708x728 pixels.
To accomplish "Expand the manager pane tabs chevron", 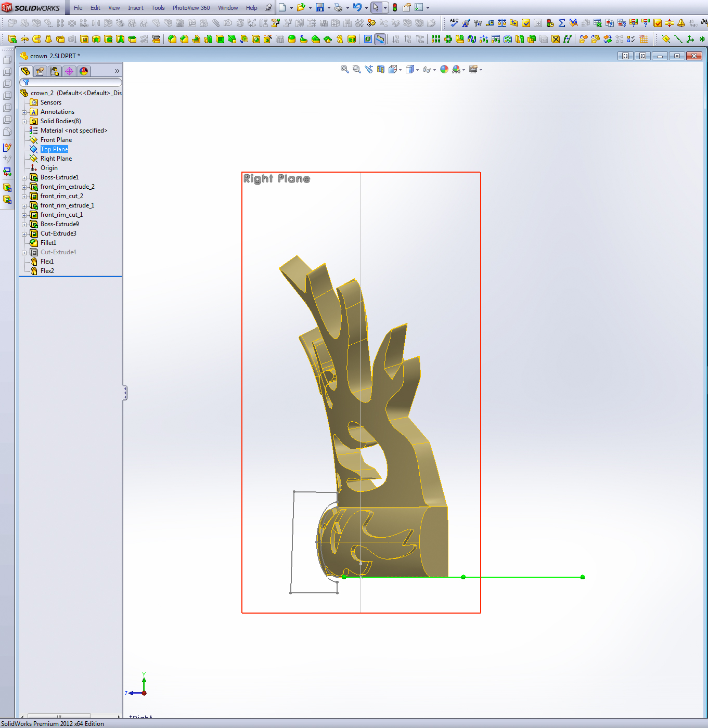I will click(117, 71).
